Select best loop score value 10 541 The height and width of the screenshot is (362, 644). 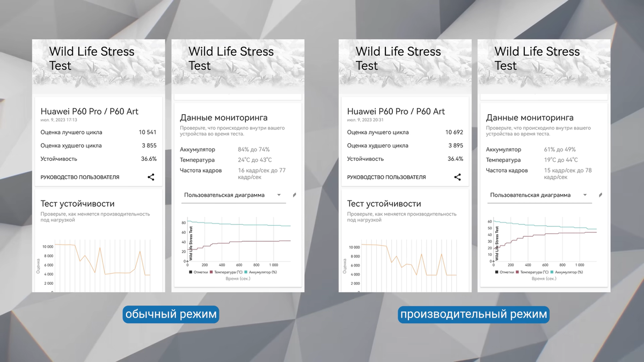(x=148, y=132)
